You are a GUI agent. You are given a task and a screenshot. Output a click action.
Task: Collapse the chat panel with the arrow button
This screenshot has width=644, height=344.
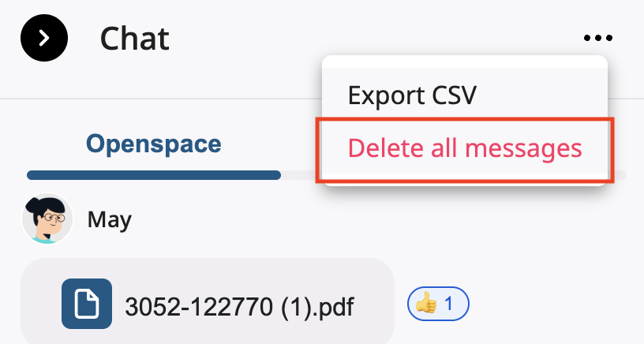tap(44, 38)
